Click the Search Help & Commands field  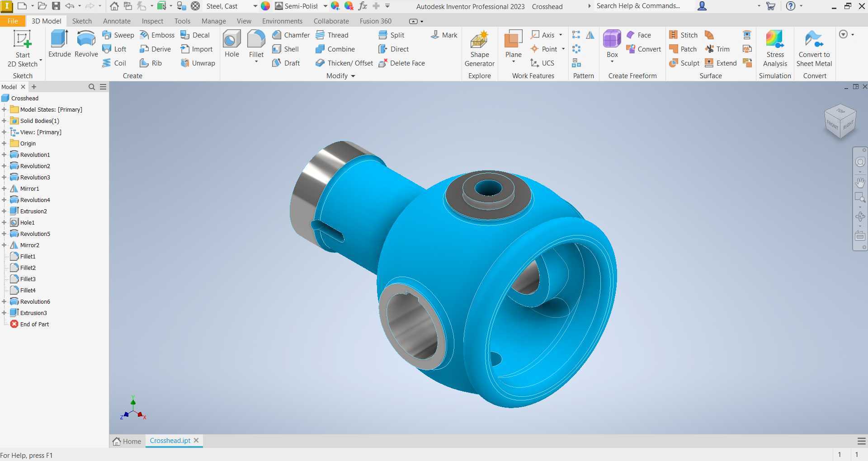click(638, 6)
